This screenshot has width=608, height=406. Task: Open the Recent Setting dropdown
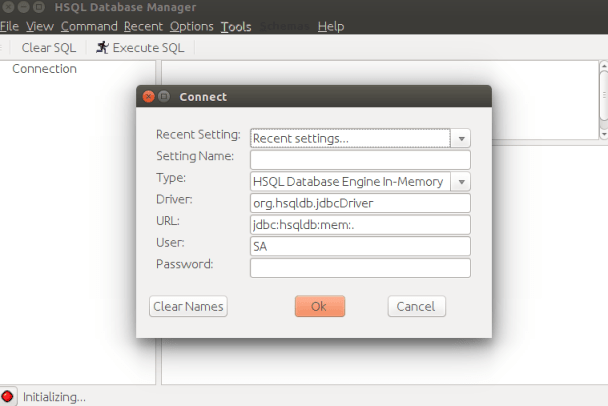tap(460, 138)
